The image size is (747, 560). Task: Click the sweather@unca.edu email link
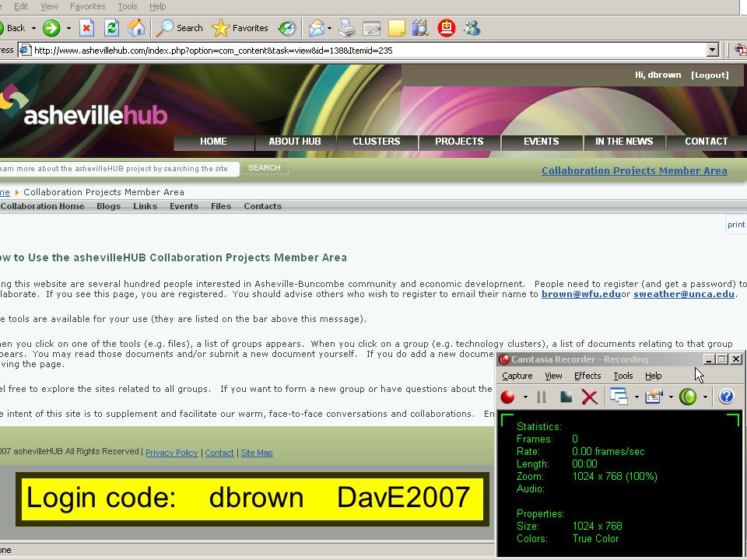point(684,294)
